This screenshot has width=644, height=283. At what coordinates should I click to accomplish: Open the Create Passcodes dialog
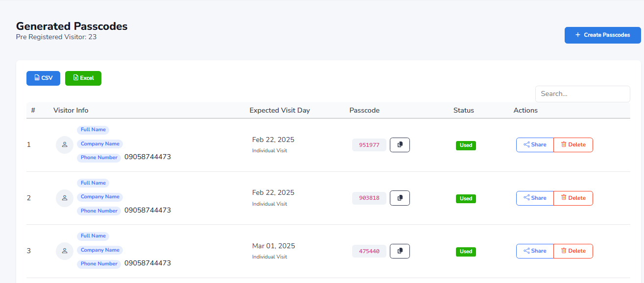(602, 35)
